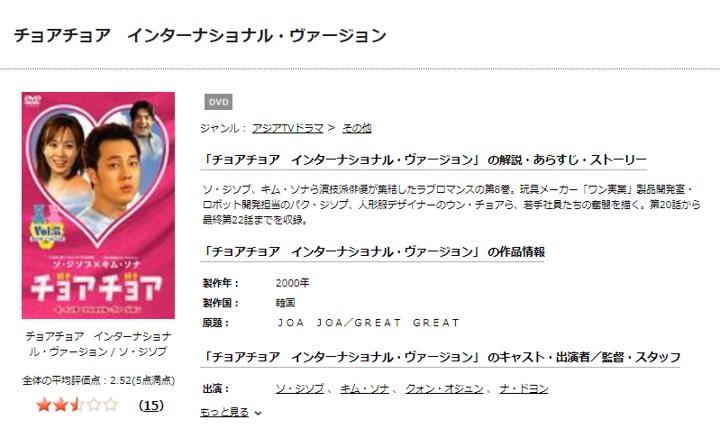Viewport: 720px width, 438px height.
Task: Click the last empty rating star
Action: [x=111, y=405]
